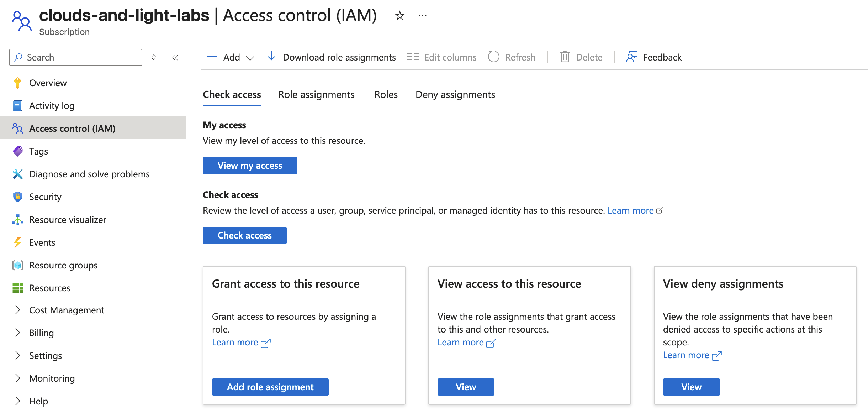Expand the Settings section
The height and width of the screenshot is (418, 868).
(x=18, y=355)
